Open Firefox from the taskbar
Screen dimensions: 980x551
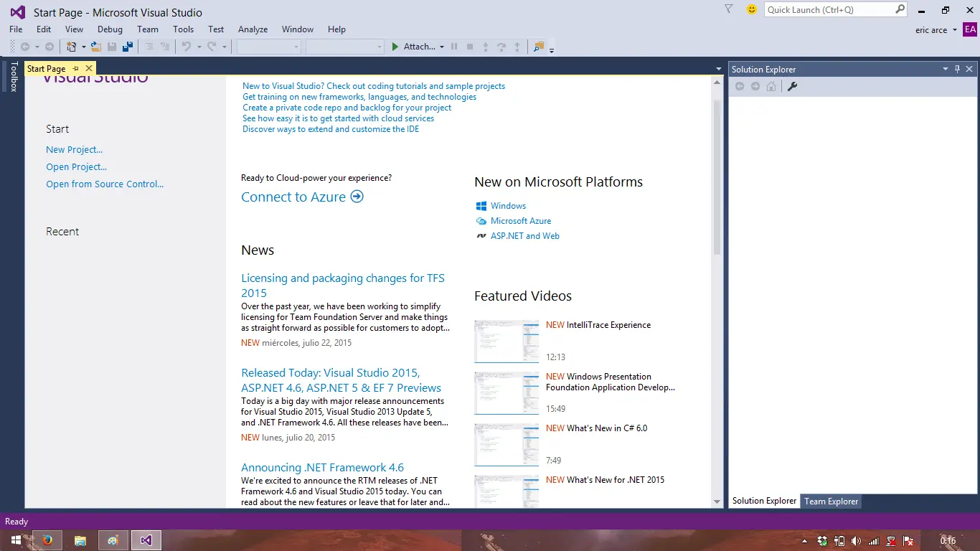[47, 540]
